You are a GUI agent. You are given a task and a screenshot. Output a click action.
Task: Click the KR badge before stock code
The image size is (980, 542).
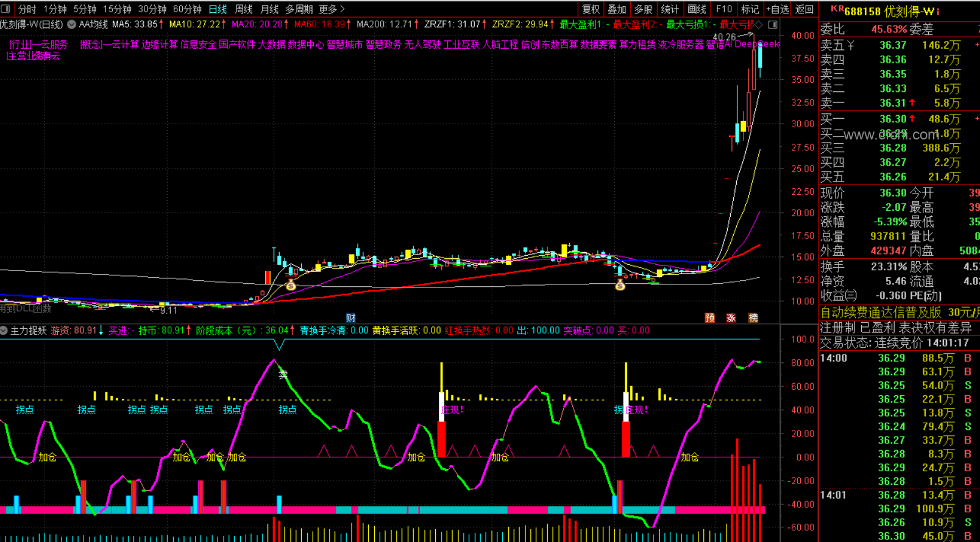(837, 9)
